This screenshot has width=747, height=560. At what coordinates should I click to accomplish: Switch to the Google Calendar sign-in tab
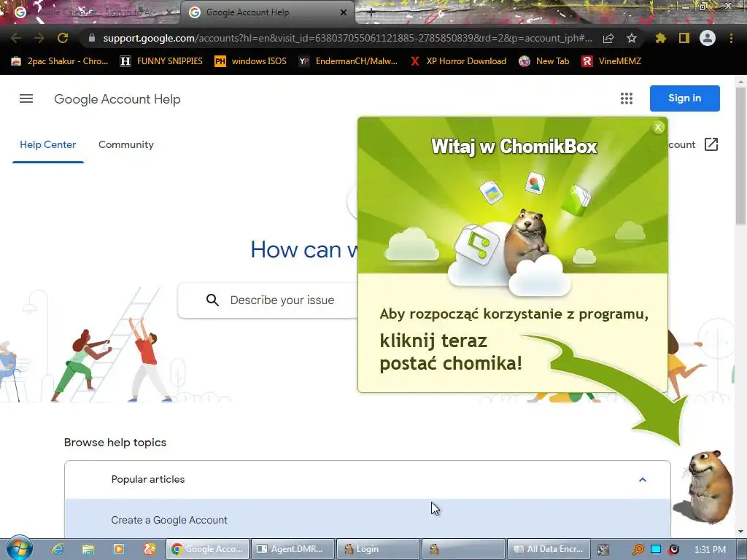point(90,13)
